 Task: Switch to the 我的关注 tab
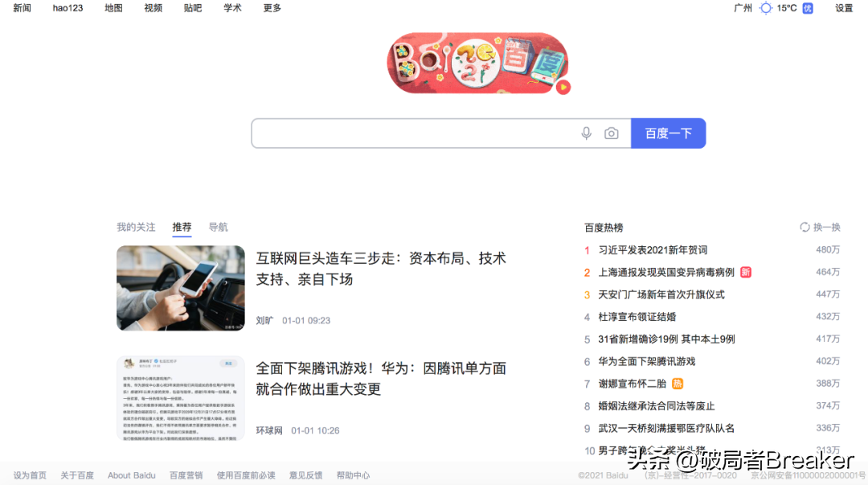(136, 227)
